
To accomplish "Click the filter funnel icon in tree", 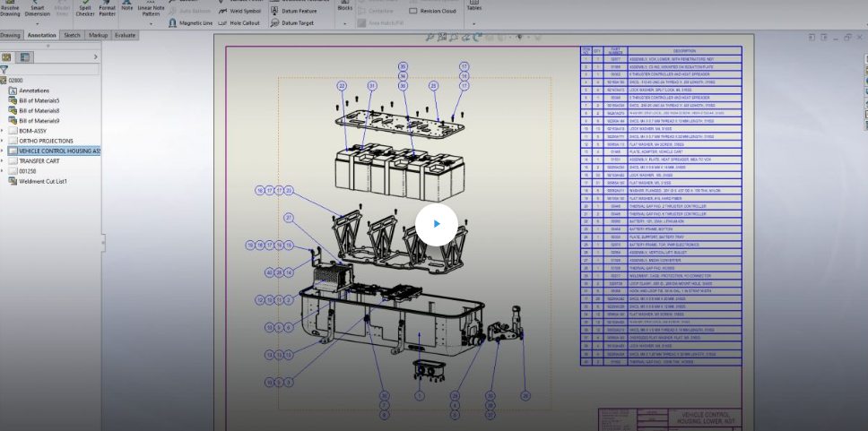I will pyautogui.click(x=4, y=69).
